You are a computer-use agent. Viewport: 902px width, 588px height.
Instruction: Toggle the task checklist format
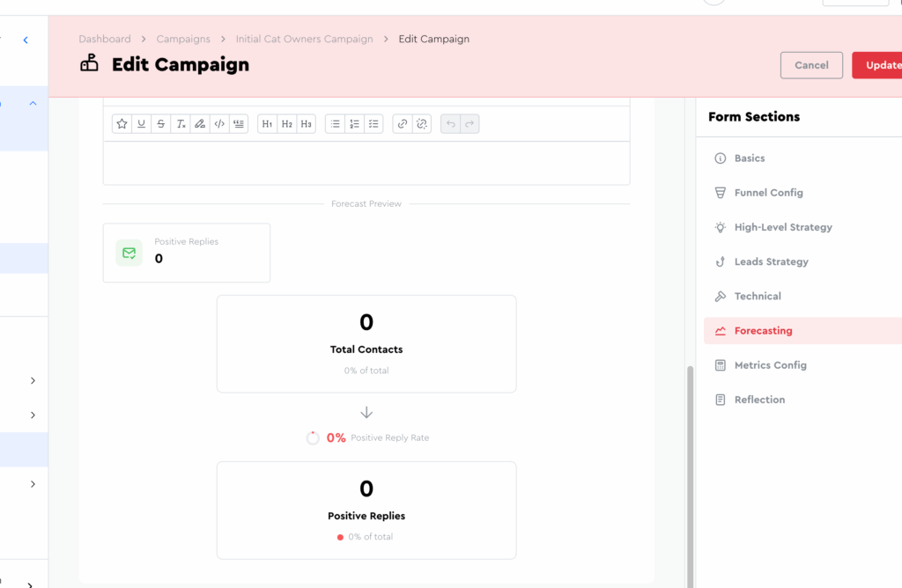(x=373, y=124)
